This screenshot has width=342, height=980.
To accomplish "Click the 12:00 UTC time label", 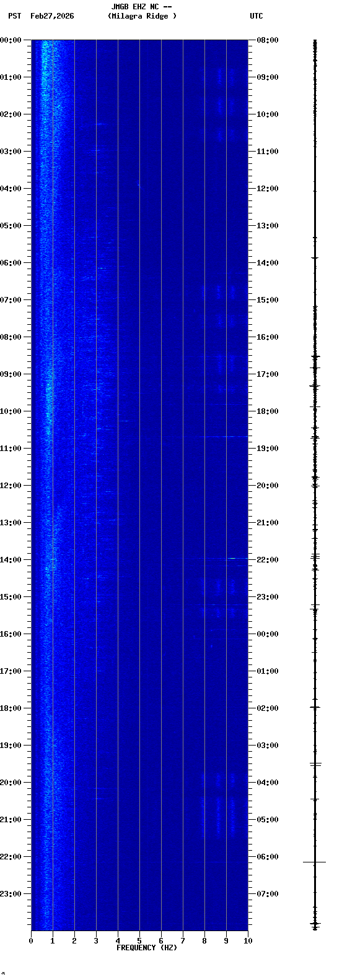I will pyautogui.click(x=268, y=189).
